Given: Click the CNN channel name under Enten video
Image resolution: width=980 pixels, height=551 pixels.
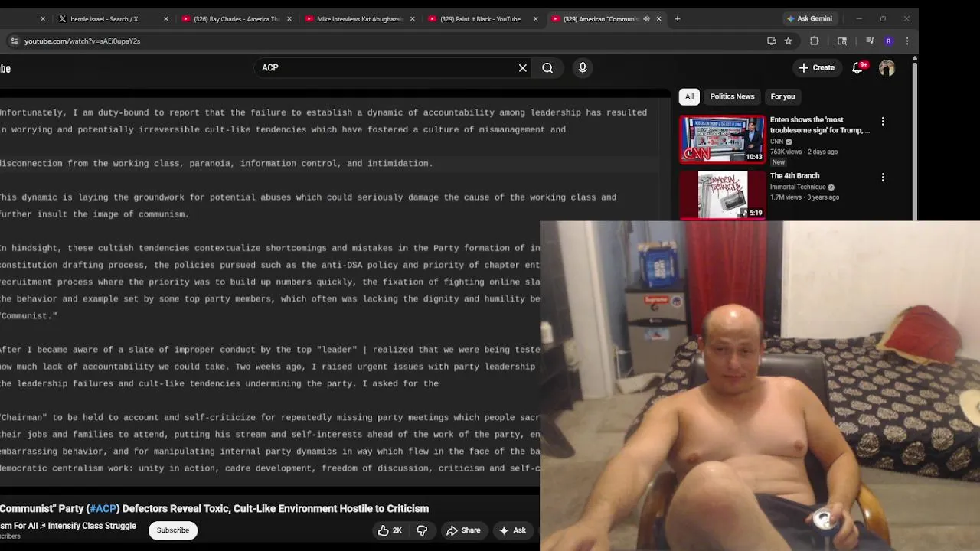Looking at the screenshot, I should click(776, 142).
